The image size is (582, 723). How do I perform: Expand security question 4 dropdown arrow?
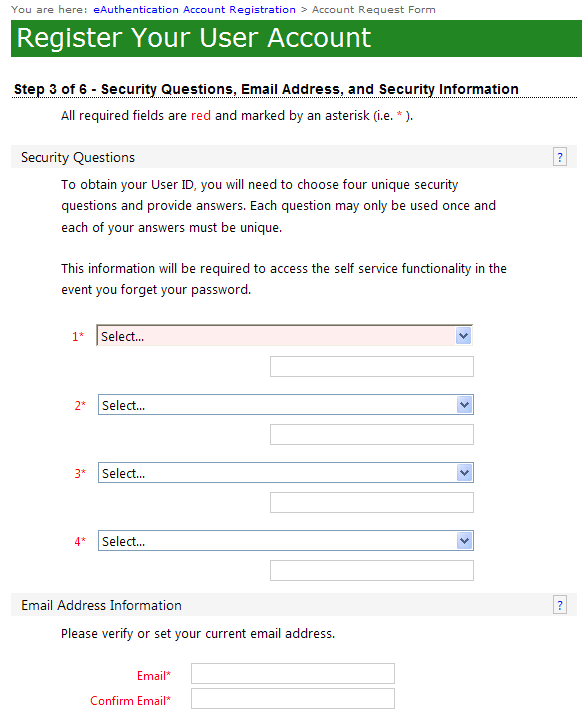(x=464, y=541)
